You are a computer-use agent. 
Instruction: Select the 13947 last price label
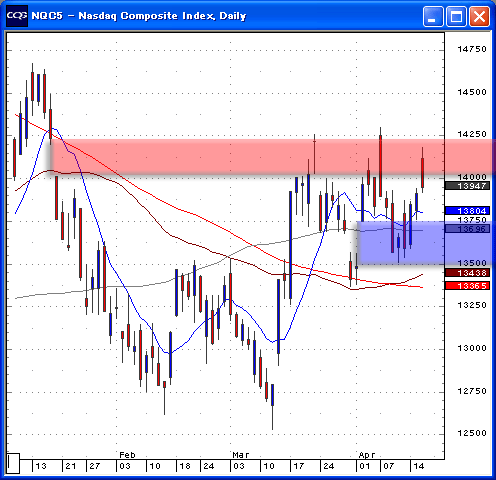coord(468,186)
